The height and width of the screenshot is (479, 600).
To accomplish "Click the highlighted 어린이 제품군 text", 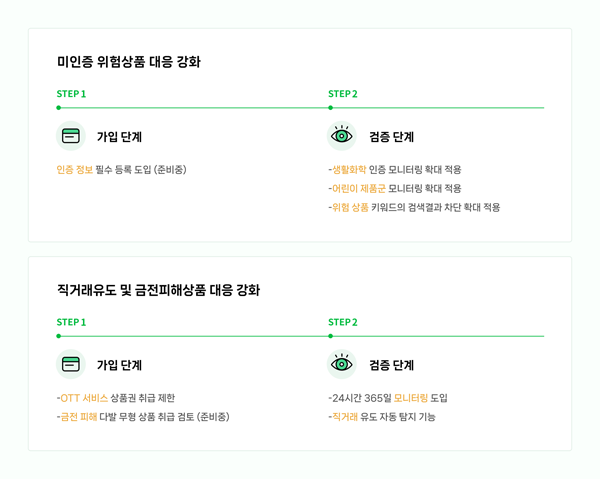I will tap(359, 188).
